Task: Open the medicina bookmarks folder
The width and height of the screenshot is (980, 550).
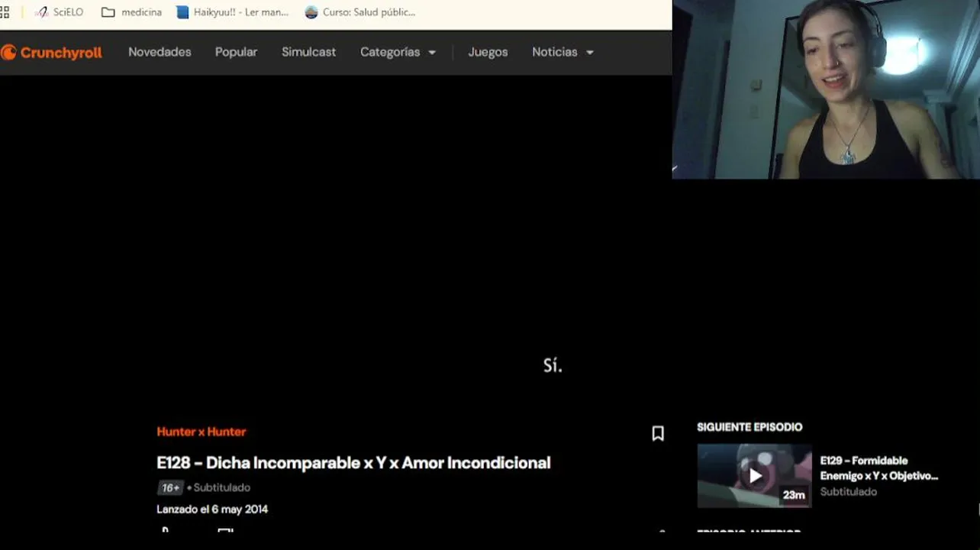Action: tap(131, 12)
